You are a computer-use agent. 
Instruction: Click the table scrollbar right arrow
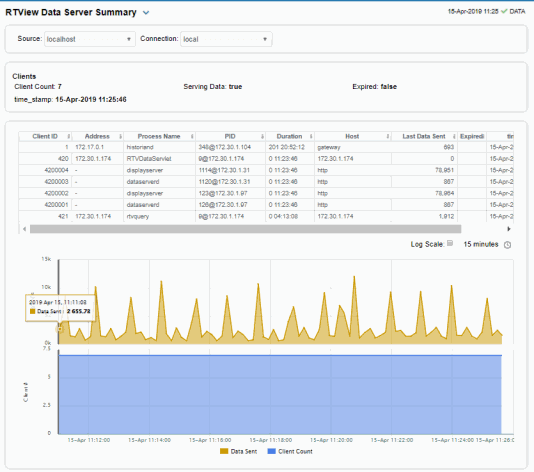click(x=509, y=229)
